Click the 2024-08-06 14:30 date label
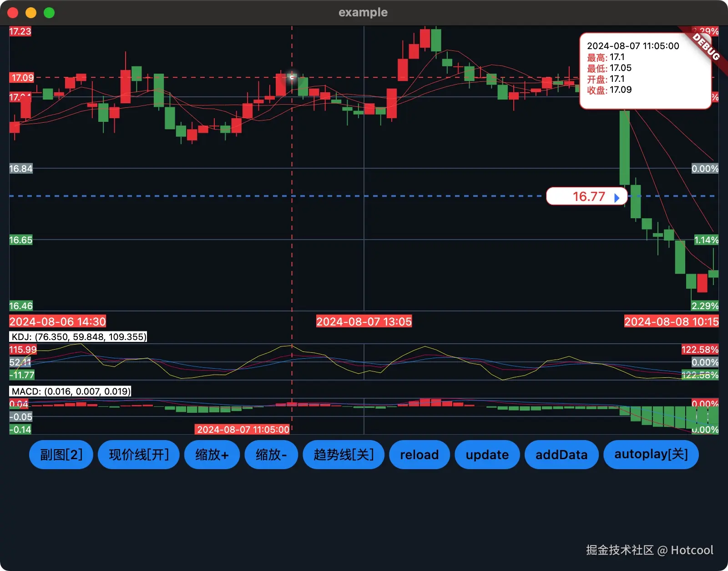 [57, 322]
